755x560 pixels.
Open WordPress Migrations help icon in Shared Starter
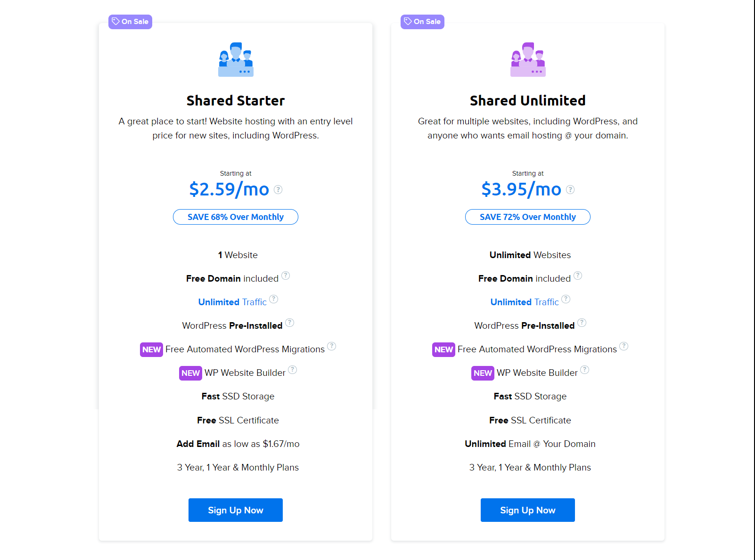tap(332, 346)
